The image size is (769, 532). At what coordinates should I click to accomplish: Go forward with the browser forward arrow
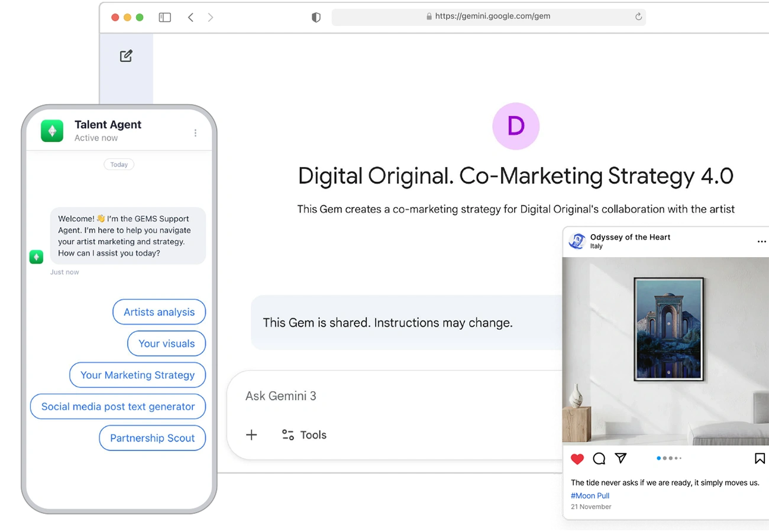[211, 17]
